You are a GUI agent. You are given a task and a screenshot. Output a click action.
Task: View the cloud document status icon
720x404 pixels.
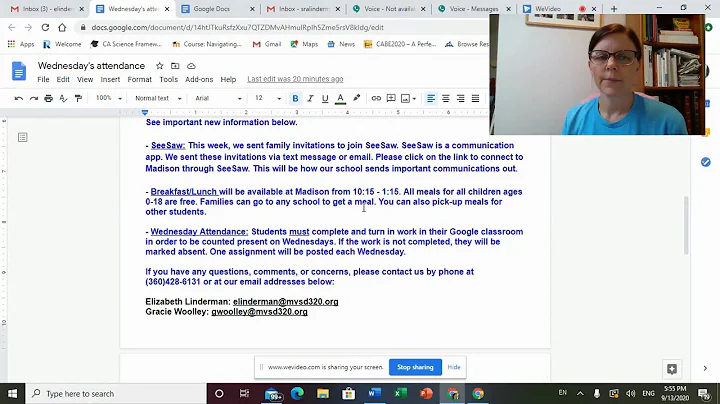pos(191,66)
